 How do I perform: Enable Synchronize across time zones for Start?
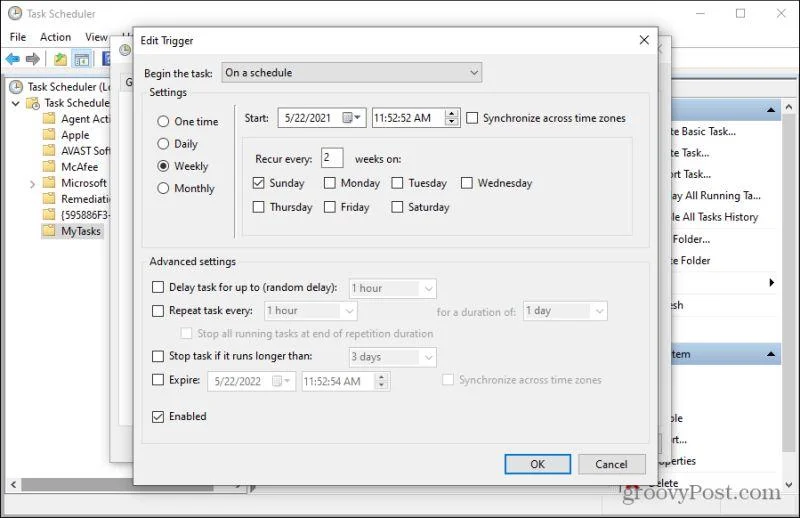coord(472,118)
